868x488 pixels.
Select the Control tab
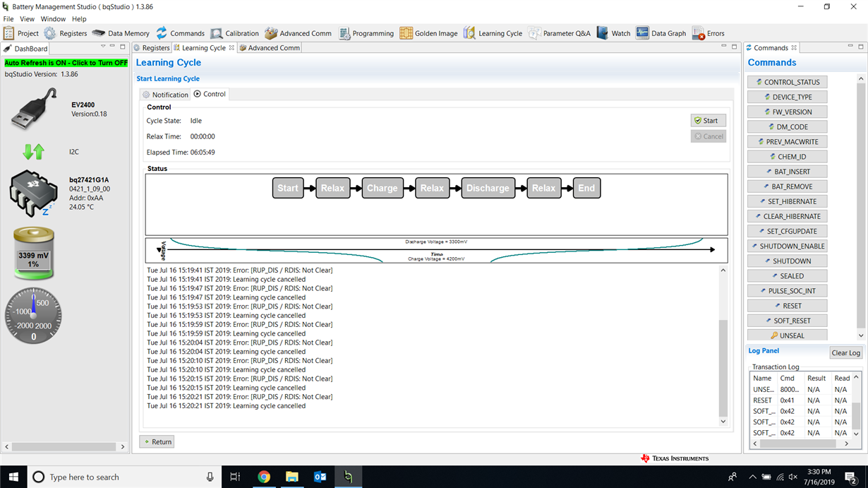(x=210, y=94)
